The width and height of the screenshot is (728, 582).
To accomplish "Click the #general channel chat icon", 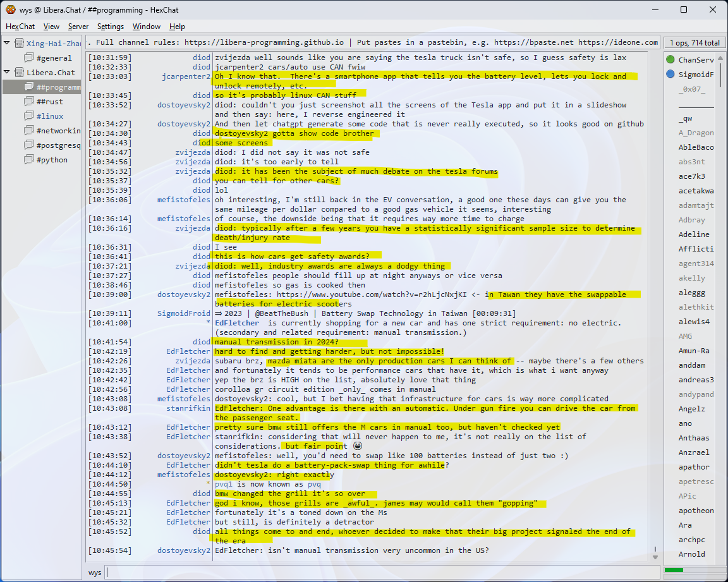I will click(x=29, y=58).
